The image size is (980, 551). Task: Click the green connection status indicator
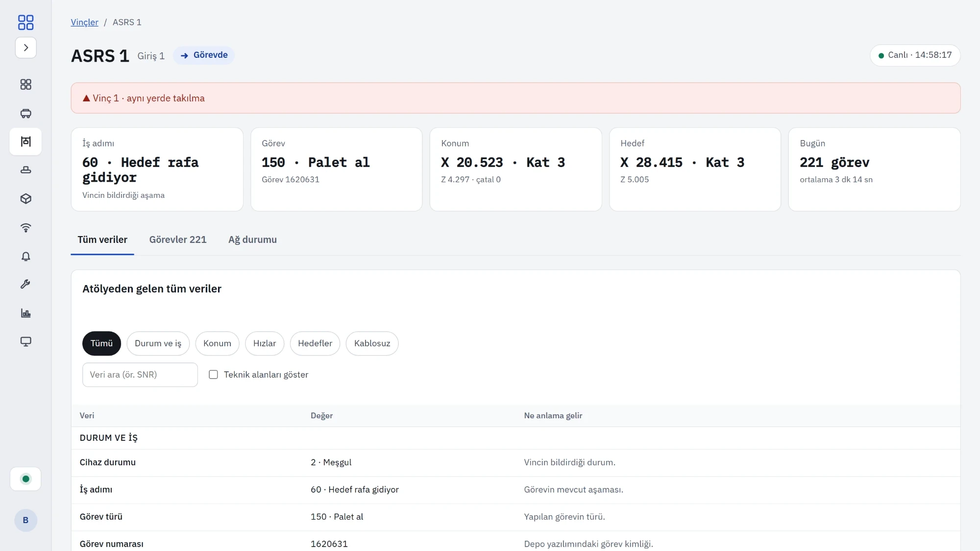26,479
